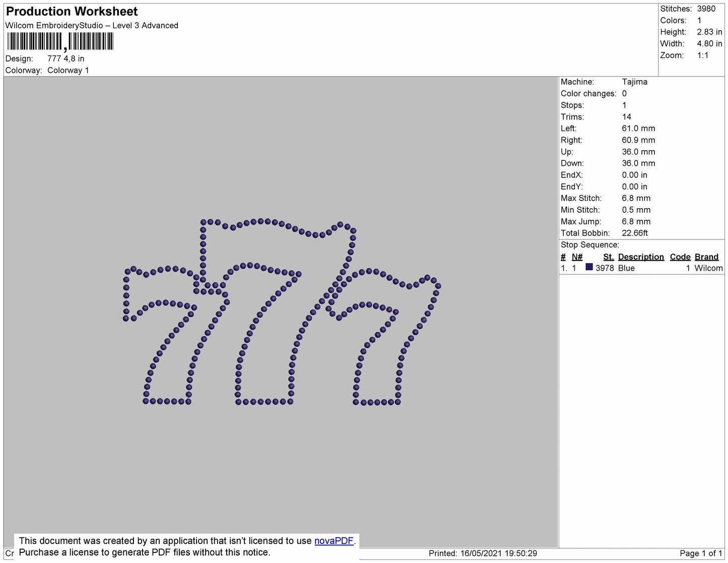Select Max Jump value 6.8 mm
Screen dimensions: 728x563
[x=636, y=221]
